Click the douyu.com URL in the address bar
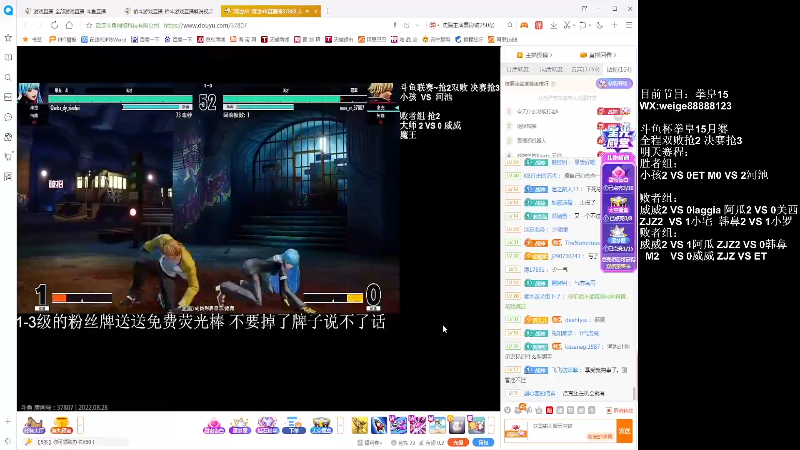This screenshot has height=450, width=800. [x=205, y=25]
